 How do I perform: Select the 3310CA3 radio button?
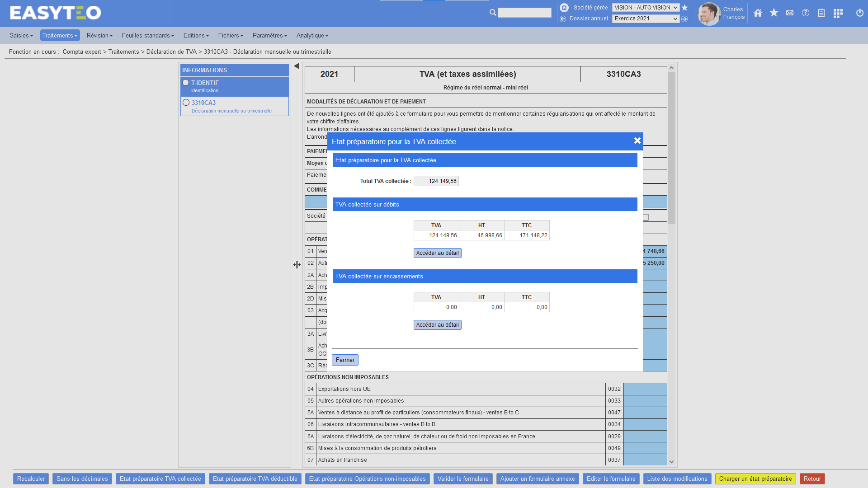click(x=186, y=103)
